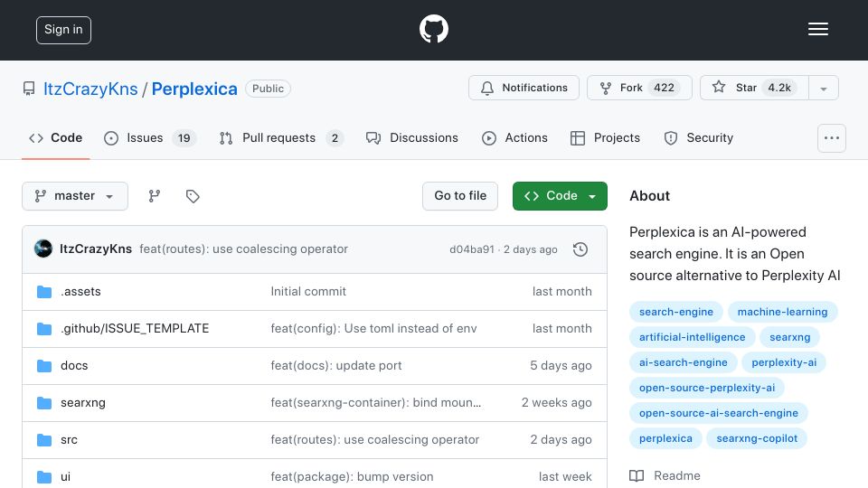Click the perplexity-ai topic tag

point(784,363)
